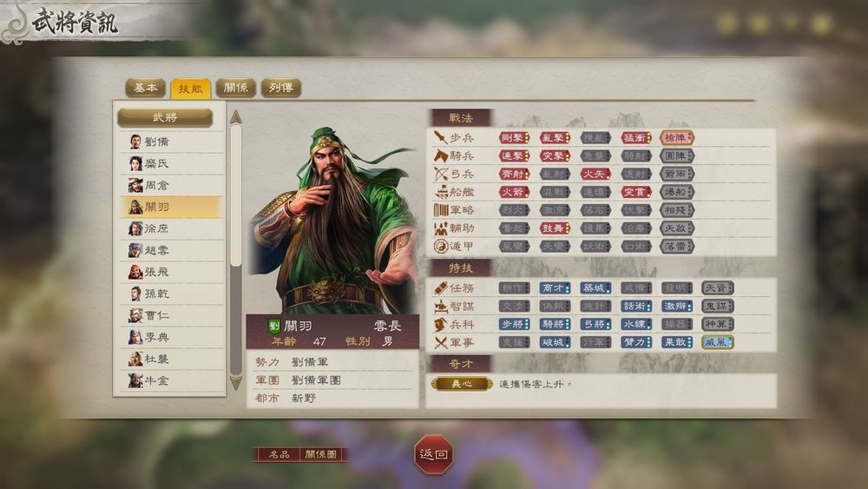Click the 步兵 infantry tactics icon
868x489 pixels.
[x=441, y=136]
